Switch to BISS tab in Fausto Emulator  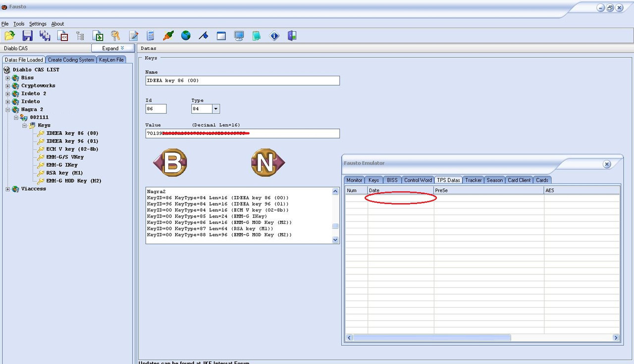point(392,180)
